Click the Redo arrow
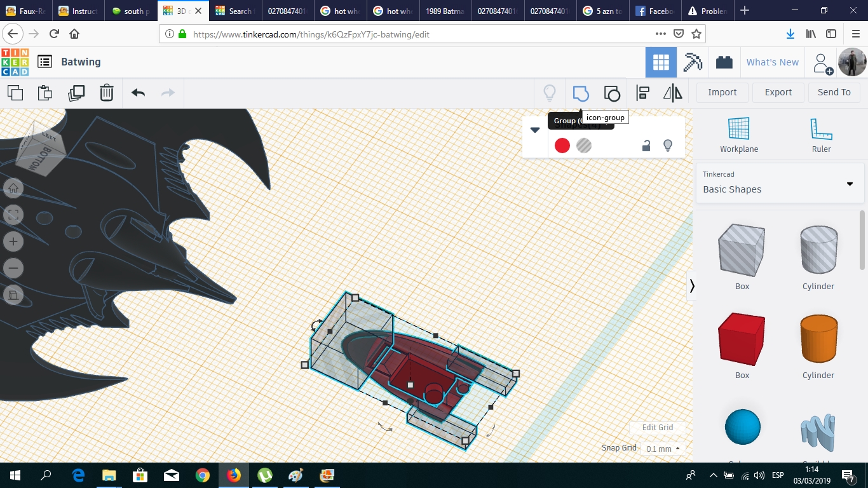Image resolution: width=868 pixels, height=488 pixels. click(x=168, y=93)
